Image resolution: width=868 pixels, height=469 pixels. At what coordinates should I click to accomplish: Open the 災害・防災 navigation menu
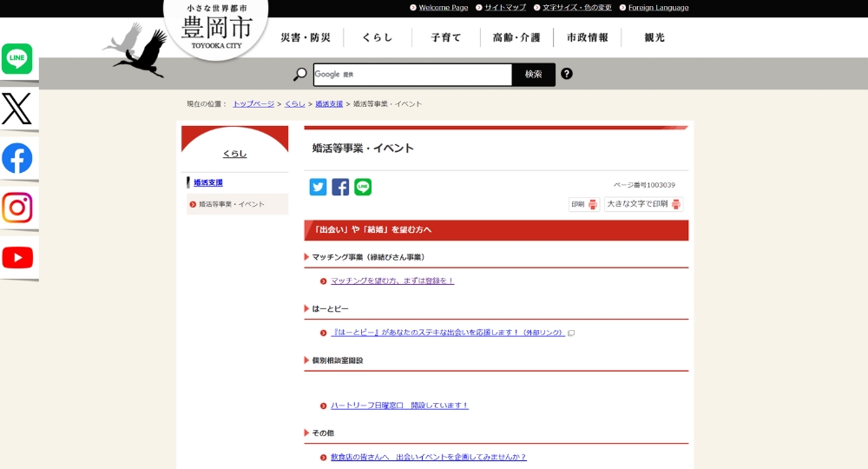[306, 38]
